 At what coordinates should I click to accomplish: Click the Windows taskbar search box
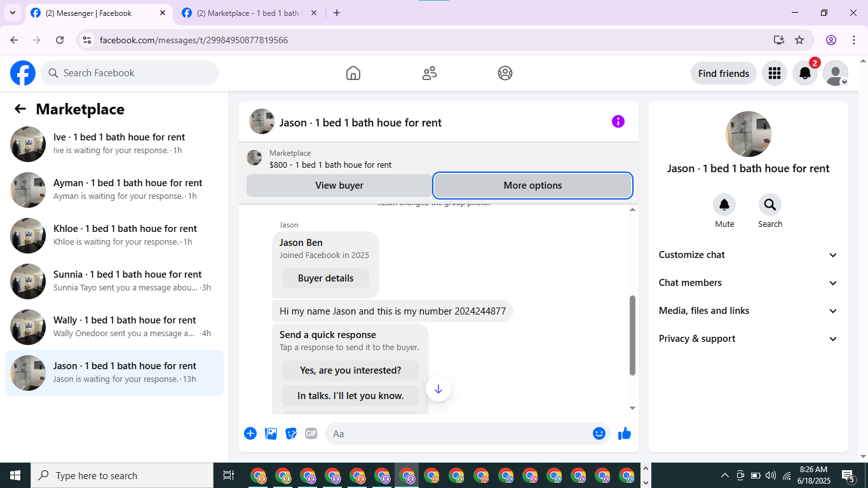click(122, 475)
